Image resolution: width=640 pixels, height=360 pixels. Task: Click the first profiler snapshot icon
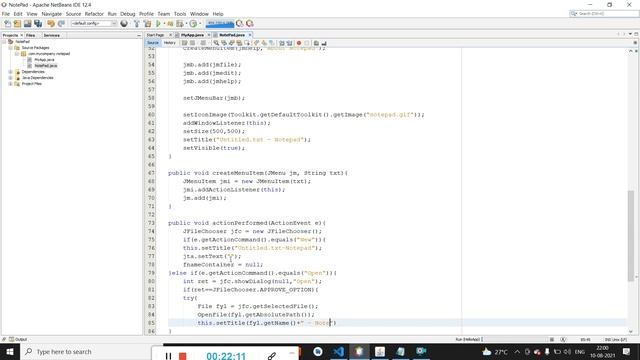click(240, 24)
